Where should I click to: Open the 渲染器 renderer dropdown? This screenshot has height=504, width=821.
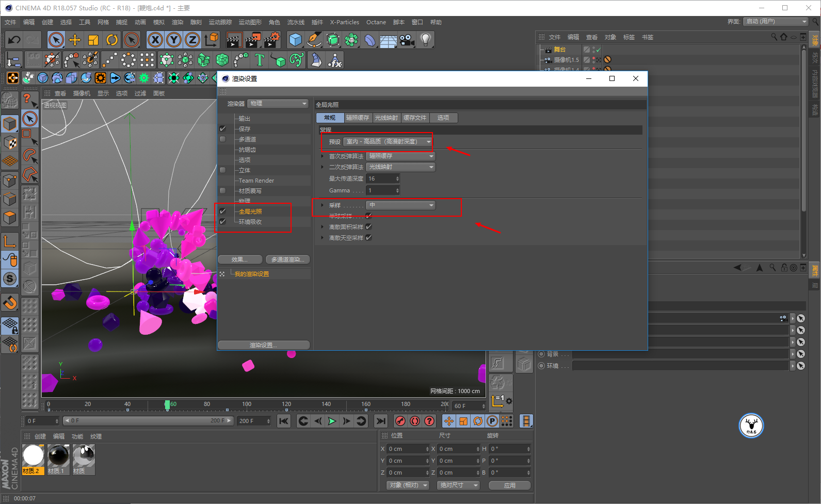(x=278, y=104)
